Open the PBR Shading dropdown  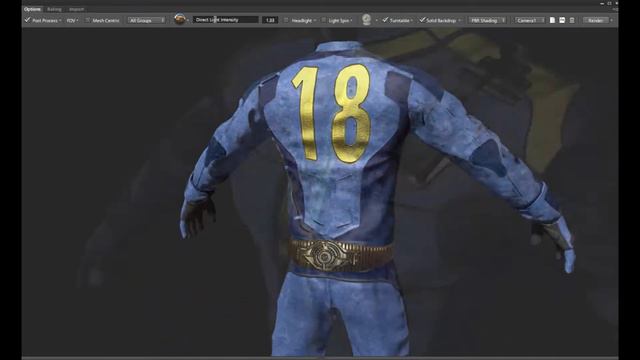coord(488,20)
